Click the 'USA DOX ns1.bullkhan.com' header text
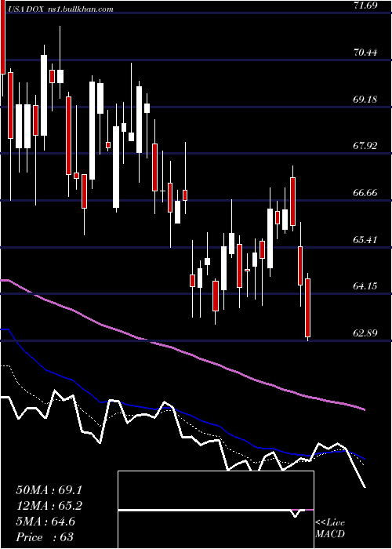 60,9
